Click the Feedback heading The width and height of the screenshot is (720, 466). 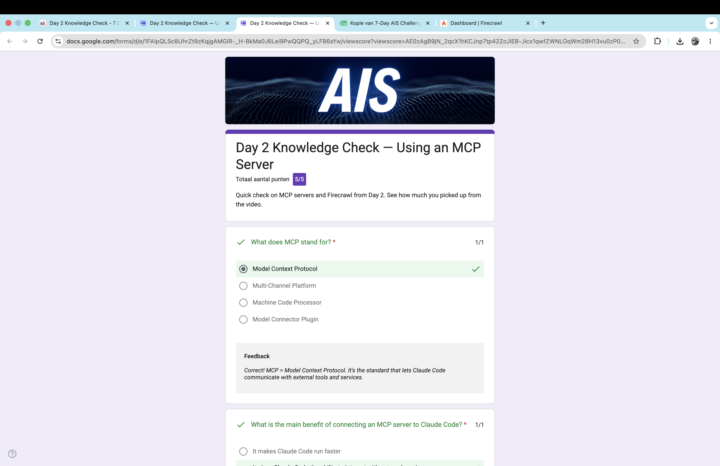257,356
